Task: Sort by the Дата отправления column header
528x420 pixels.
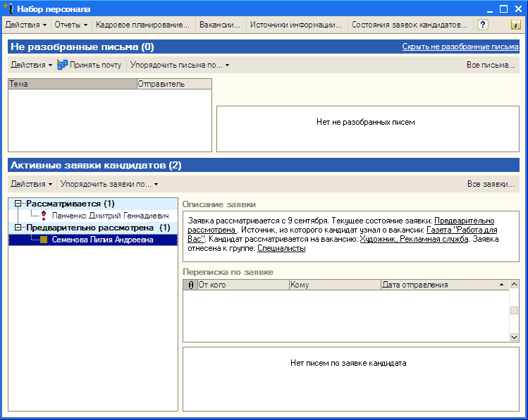Action: click(438, 285)
